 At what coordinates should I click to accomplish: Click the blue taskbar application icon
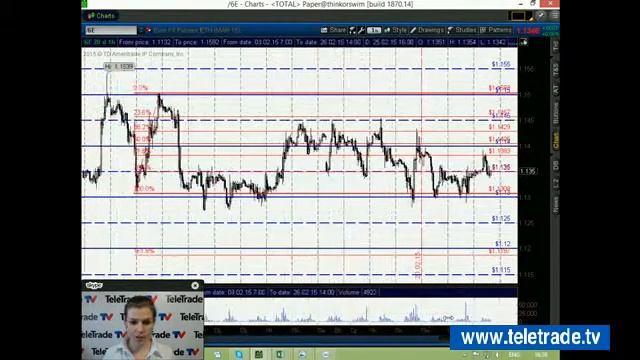[x=239, y=354]
